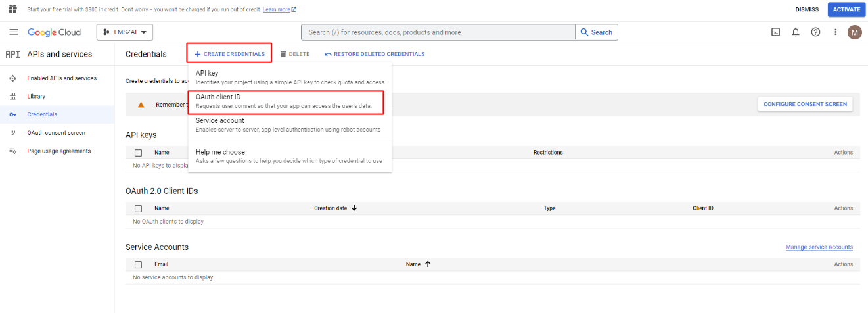The image size is (868, 313).
Task: Click the OAuth Type column header
Action: (x=549, y=208)
